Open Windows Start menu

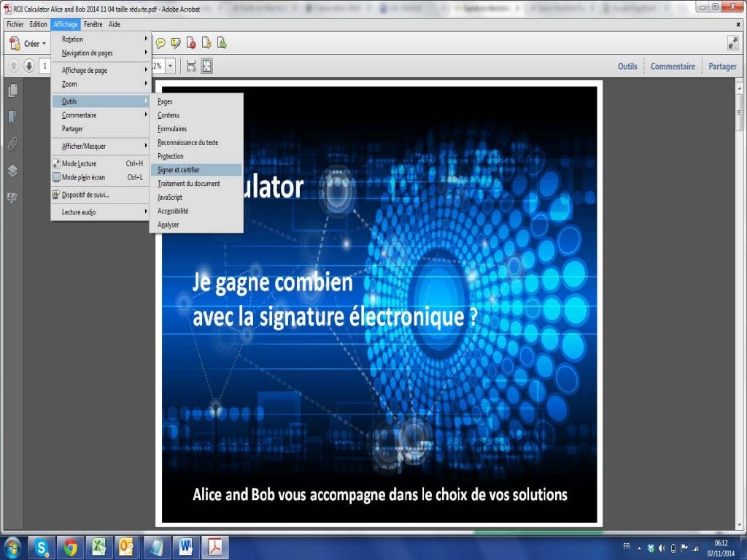coord(12,548)
